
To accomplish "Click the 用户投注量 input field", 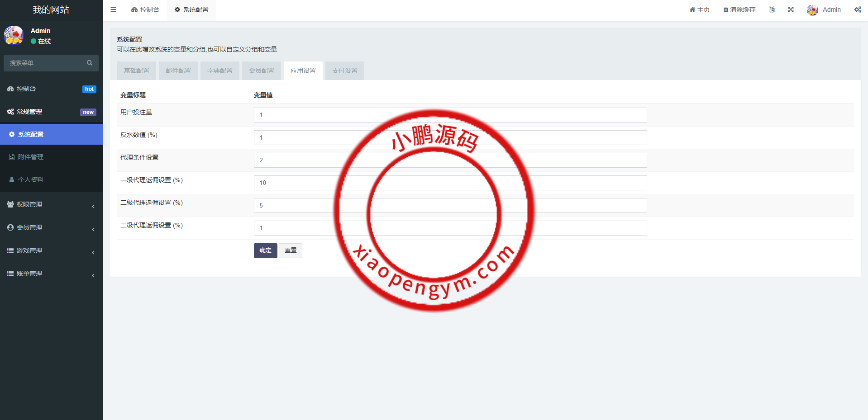I will click(x=450, y=115).
